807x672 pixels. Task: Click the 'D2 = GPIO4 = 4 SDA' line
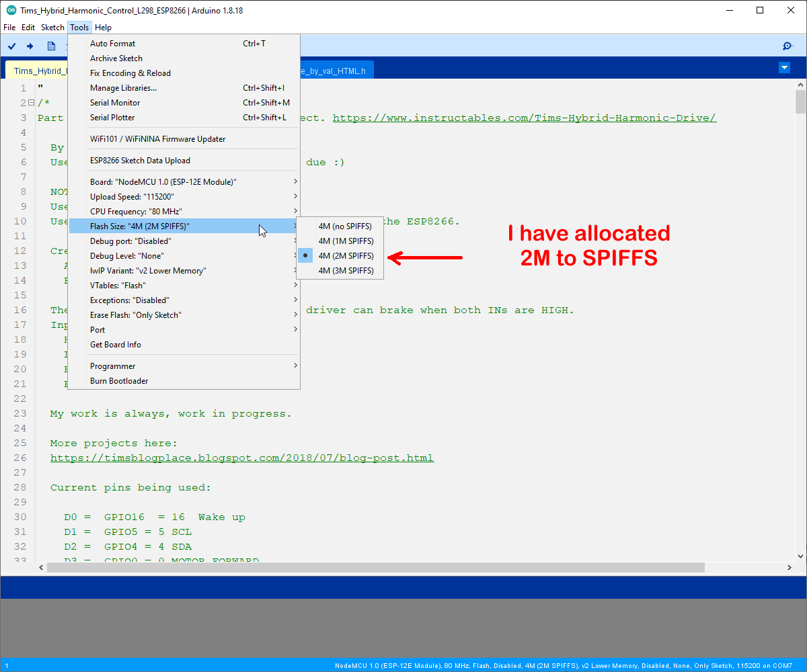point(128,546)
